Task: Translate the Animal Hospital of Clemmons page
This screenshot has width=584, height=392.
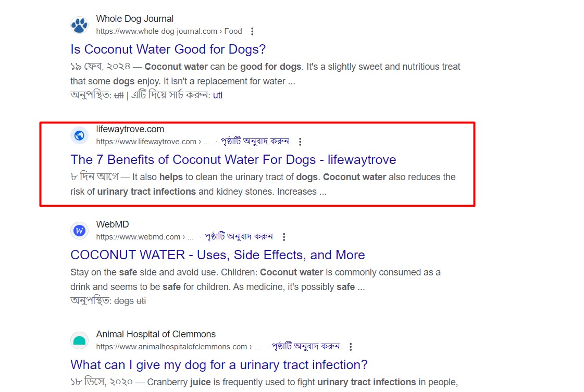Action: [x=305, y=346]
